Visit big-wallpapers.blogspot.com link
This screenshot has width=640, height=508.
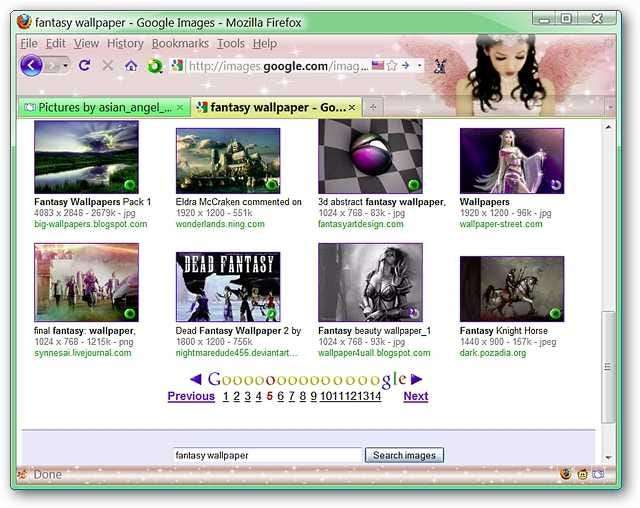point(91,224)
